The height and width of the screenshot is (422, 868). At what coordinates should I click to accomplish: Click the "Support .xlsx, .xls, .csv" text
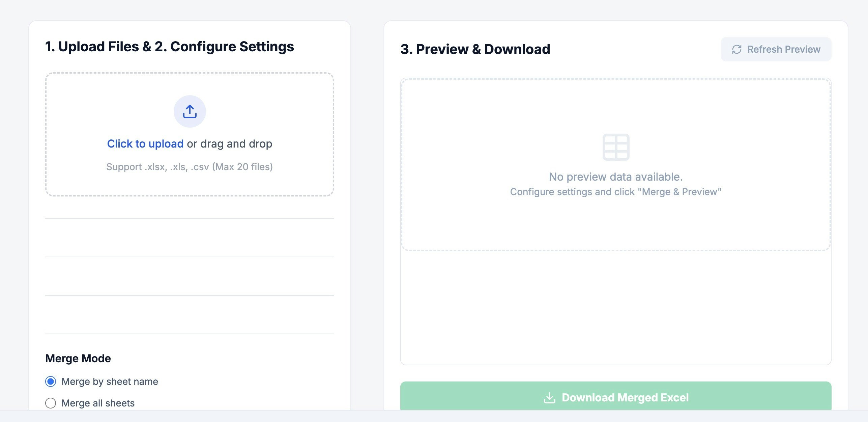(190, 166)
